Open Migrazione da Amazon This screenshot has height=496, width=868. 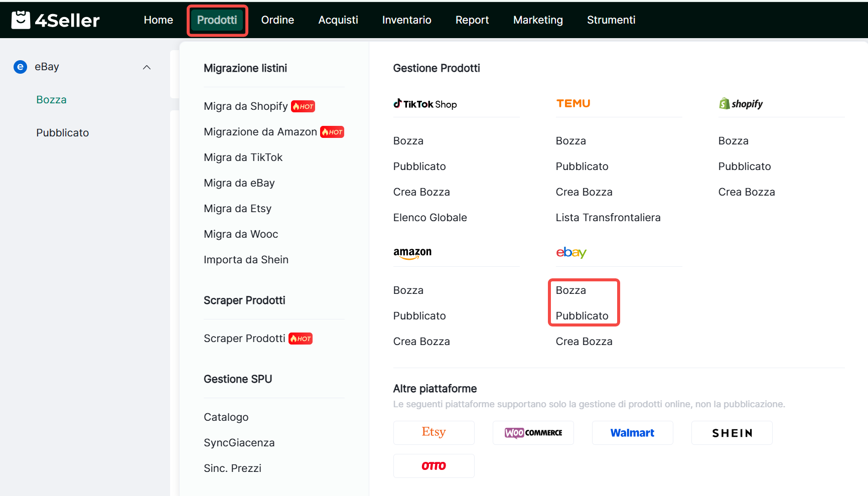[x=260, y=132]
